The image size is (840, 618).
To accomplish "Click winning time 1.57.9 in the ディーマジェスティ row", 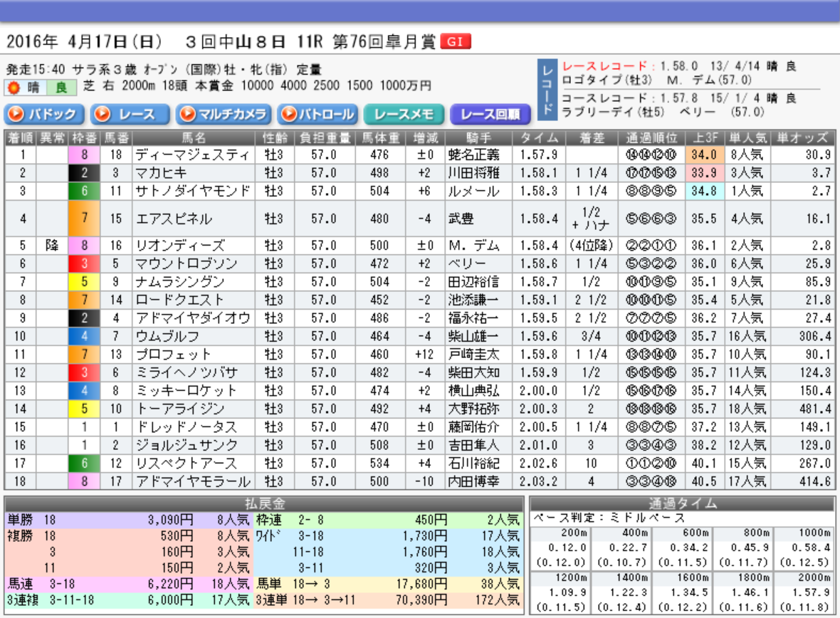I will pos(538,155).
